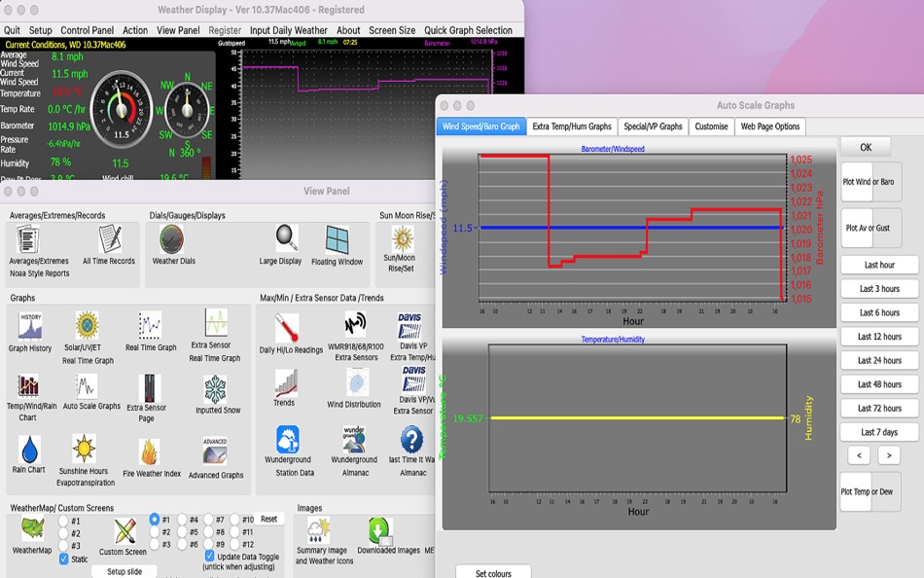Image resolution: width=924 pixels, height=578 pixels.
Task: Step graph forward with the > button
Action: (x=889, y=454)
